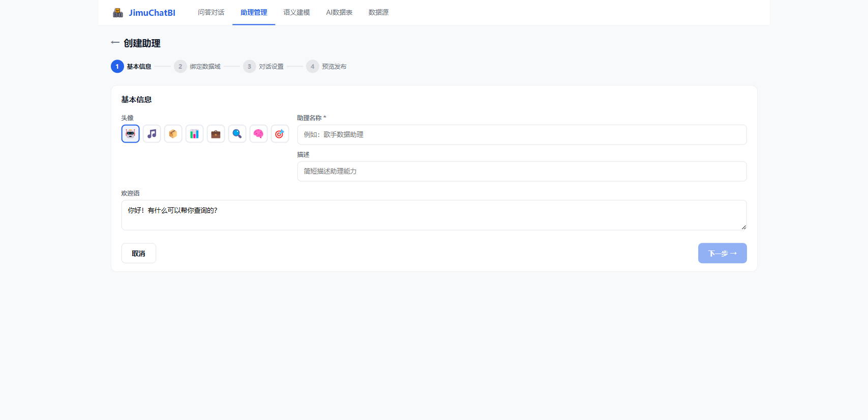Click the 下一步 button
868x420 pixels.
click(x=723, y=253)
